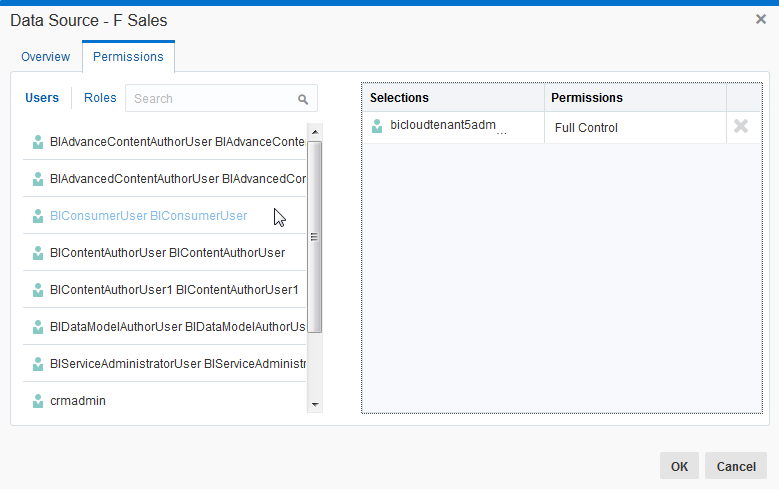Select BIContentAuthorUser1 entry
This screenshot has height=489, width=779.
click(x=164, y=290)
